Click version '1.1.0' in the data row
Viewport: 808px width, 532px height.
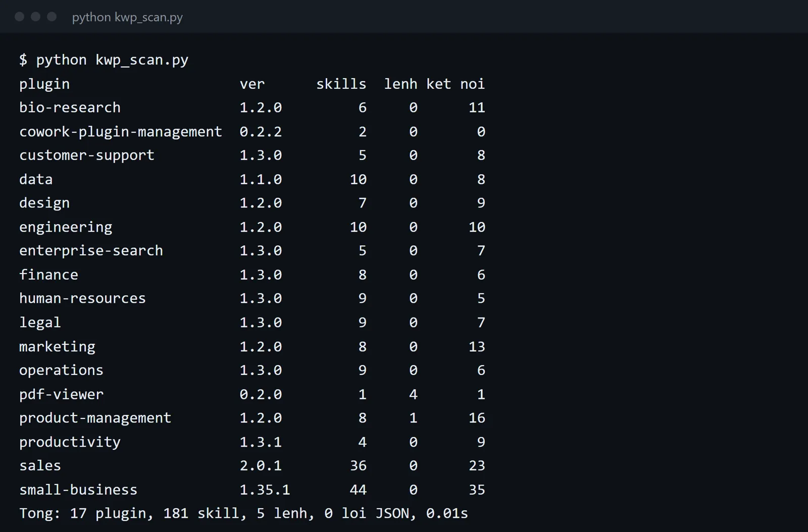[x=261, y=179]
